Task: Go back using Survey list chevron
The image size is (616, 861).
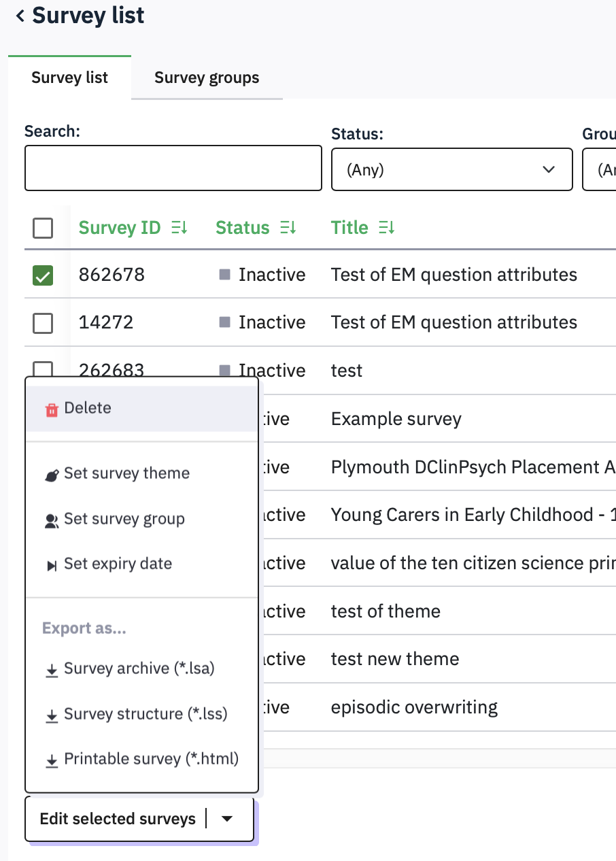Action: point(20,16)
